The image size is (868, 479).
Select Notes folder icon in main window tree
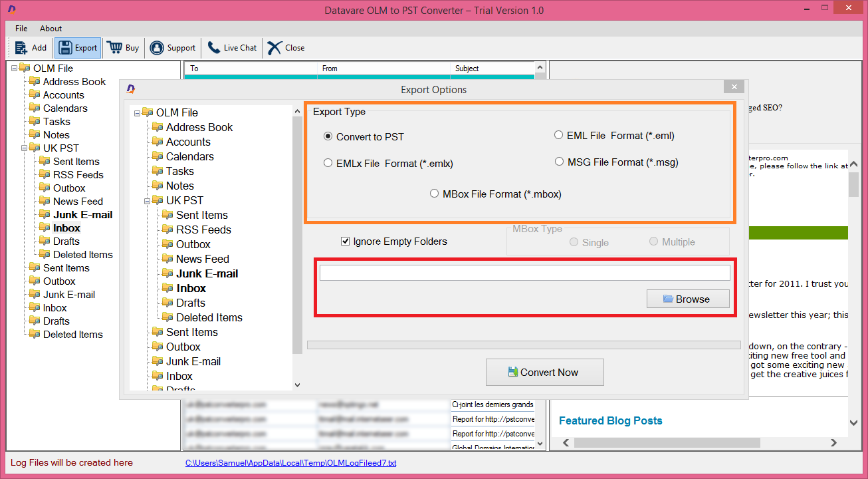(35, 134)
